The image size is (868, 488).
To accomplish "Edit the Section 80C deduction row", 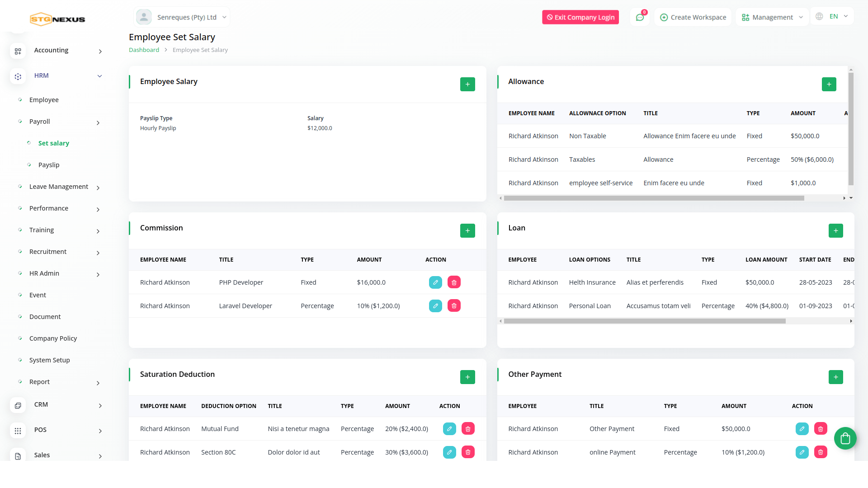I will pyautogui.click(x=449, y=452).
